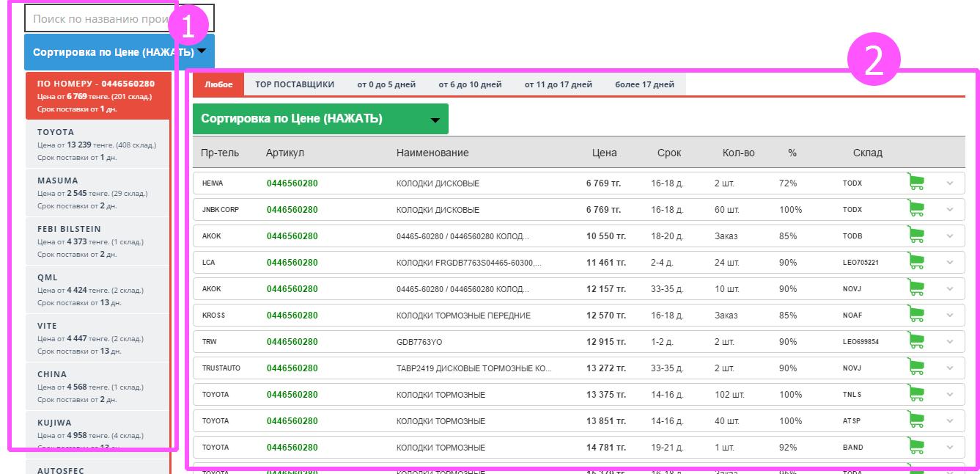Click the manufacturer search input field
980x474 pixels.
coord(99,18)
